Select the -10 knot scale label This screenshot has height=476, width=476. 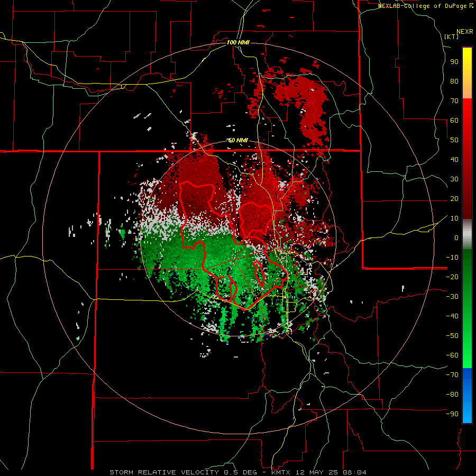(452, 258)
